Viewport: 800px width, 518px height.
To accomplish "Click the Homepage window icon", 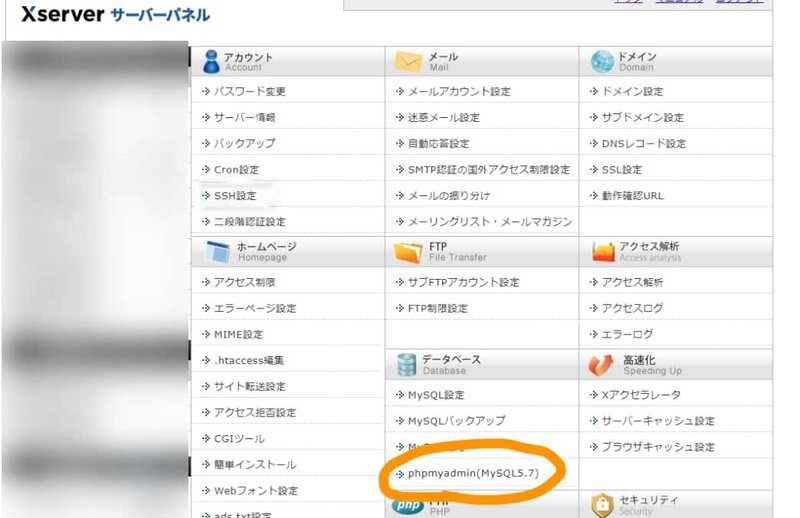I will pos(218,252).
